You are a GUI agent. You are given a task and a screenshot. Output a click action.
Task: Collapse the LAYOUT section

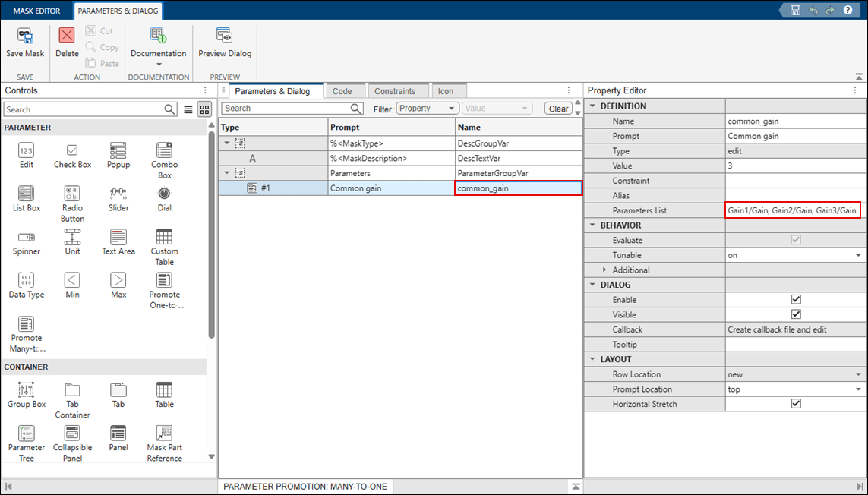point(592,359)
